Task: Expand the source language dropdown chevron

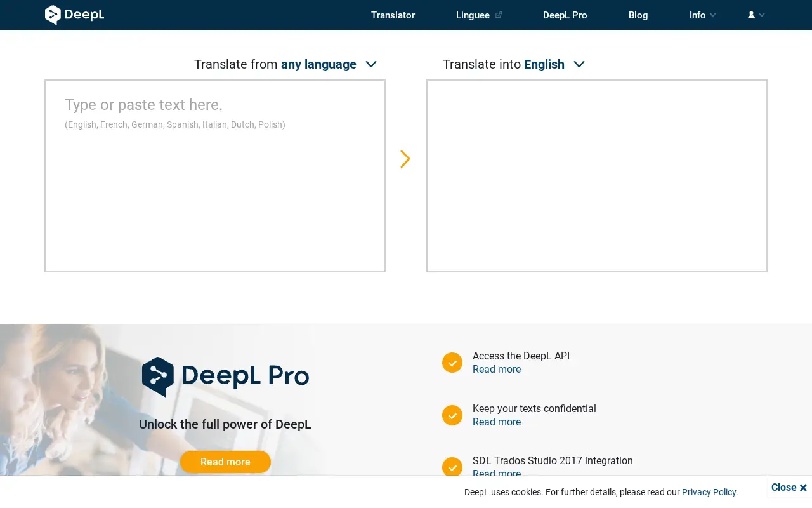Action: coord(371,64)
